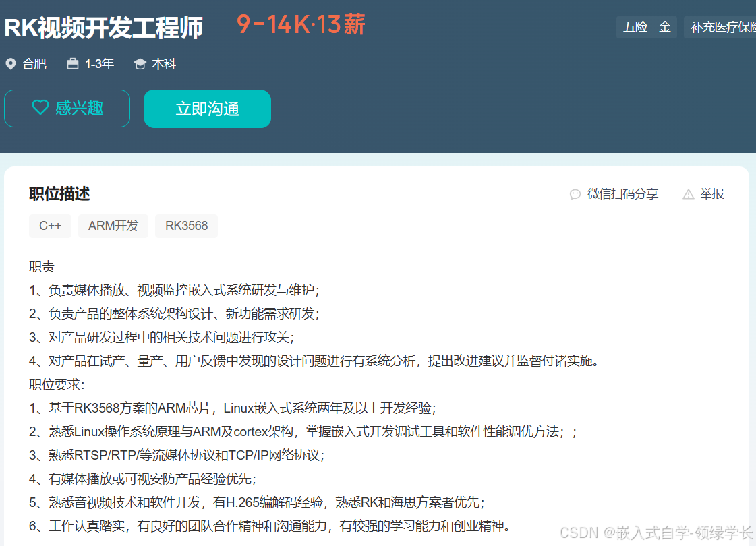Screen dimensions: 756x546
Task: Click the line 负责媒体播放、视频监控嵌入式系统研发与维护
Action: (x=174, y=290)
